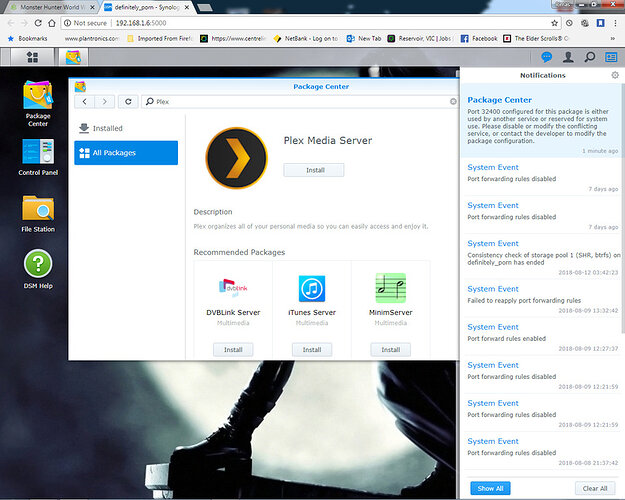625x500 pixels.
Task: Clear the Plex search field
Action: [x=453, y=102]
